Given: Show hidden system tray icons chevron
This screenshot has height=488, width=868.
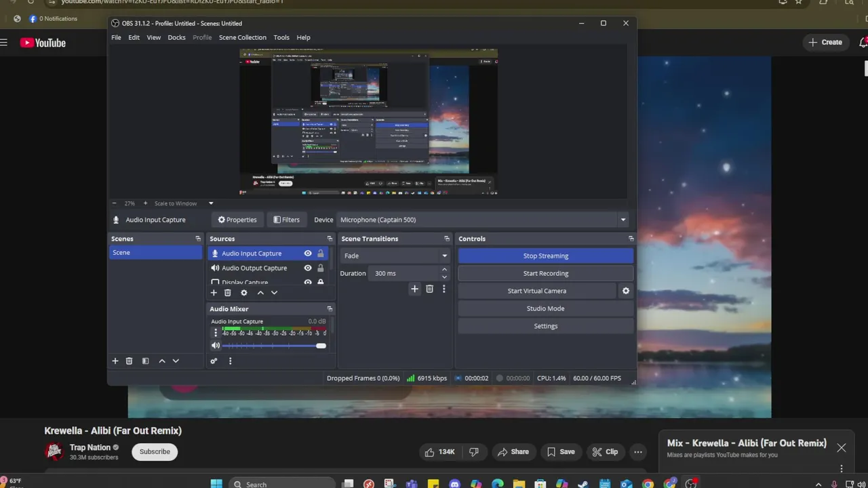Looking at the screenshot, I should (818, 485).
